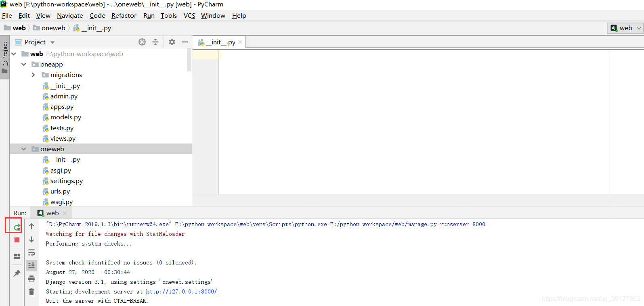Open the Navigate menu
Image resolution: width=644 pixels, height=306 pixels.
tap(70, 15)
